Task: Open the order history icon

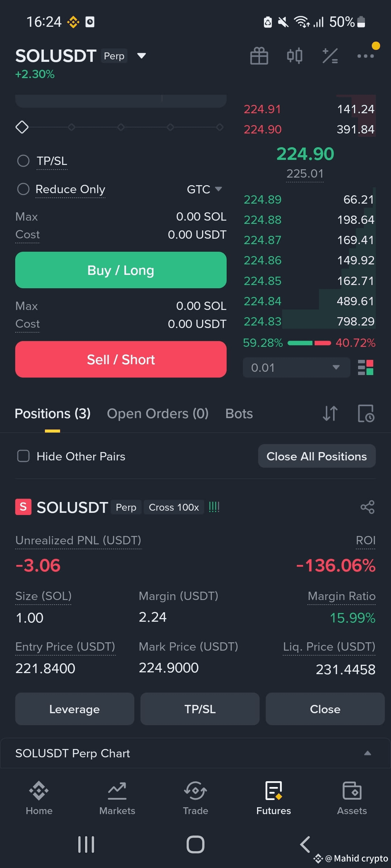Action: pos(366,413)
